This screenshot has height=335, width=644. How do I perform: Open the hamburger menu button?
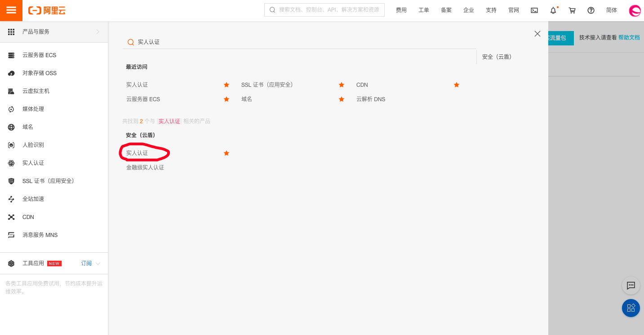[11, 10]
